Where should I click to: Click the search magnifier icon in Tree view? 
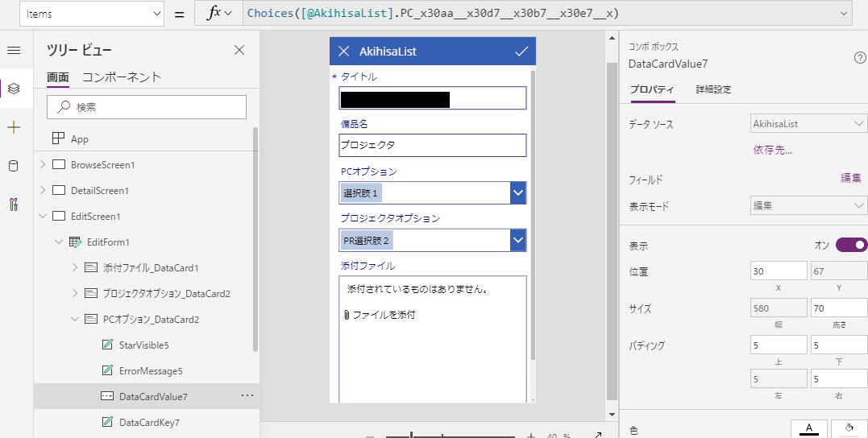pyautogui.click(x=64, y=107)
